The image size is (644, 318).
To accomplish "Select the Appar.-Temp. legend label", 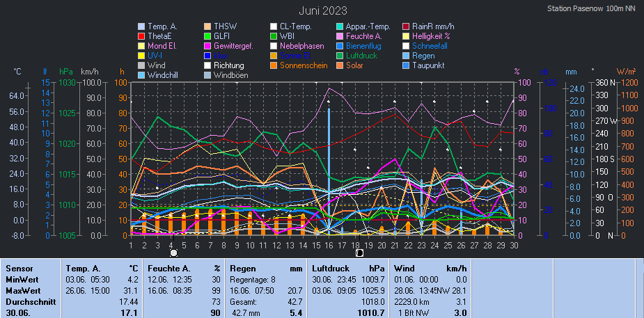I will point(368,26).
